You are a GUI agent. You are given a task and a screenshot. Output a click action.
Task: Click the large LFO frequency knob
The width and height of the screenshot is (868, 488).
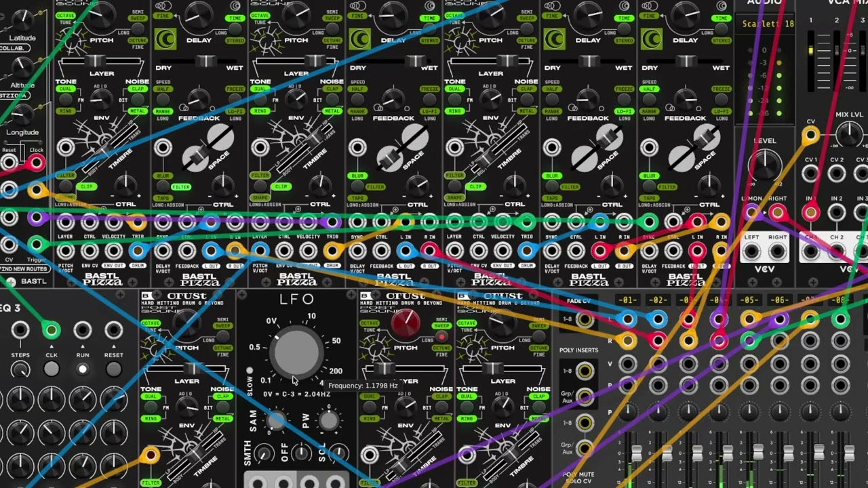(x=296, y=352)
